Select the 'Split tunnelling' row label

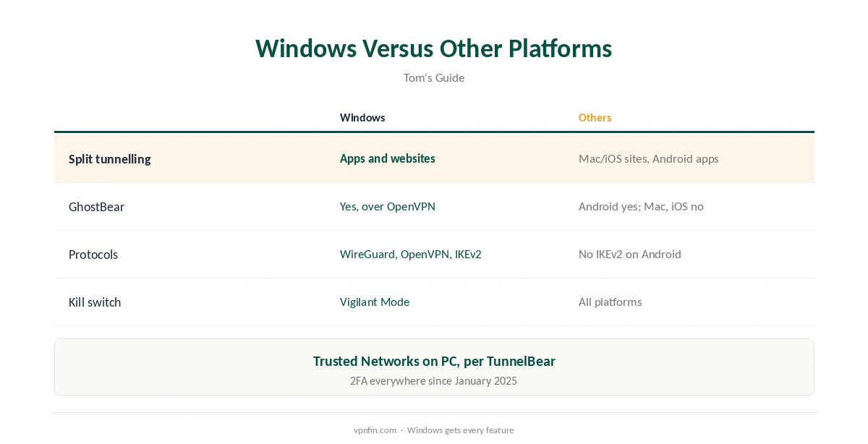coord(110,159)
